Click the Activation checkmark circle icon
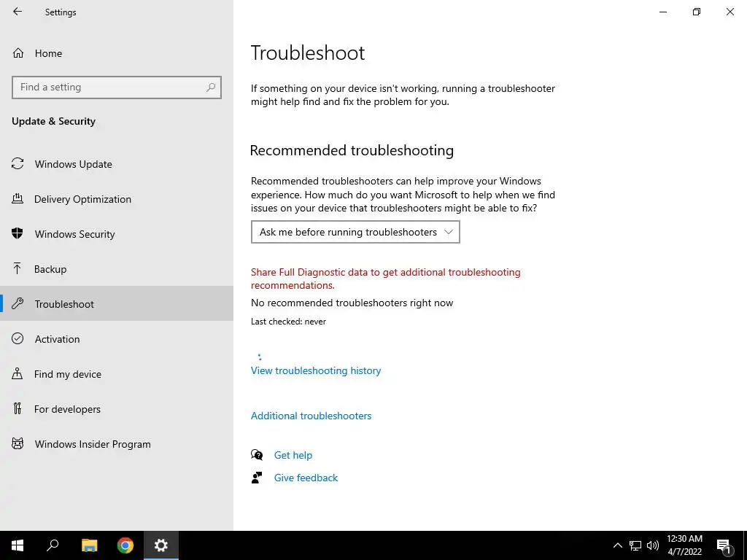 (x=18, y=338)
